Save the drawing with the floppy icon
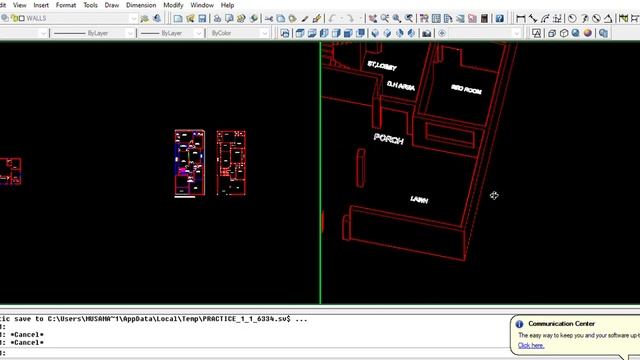 [202, 18]
